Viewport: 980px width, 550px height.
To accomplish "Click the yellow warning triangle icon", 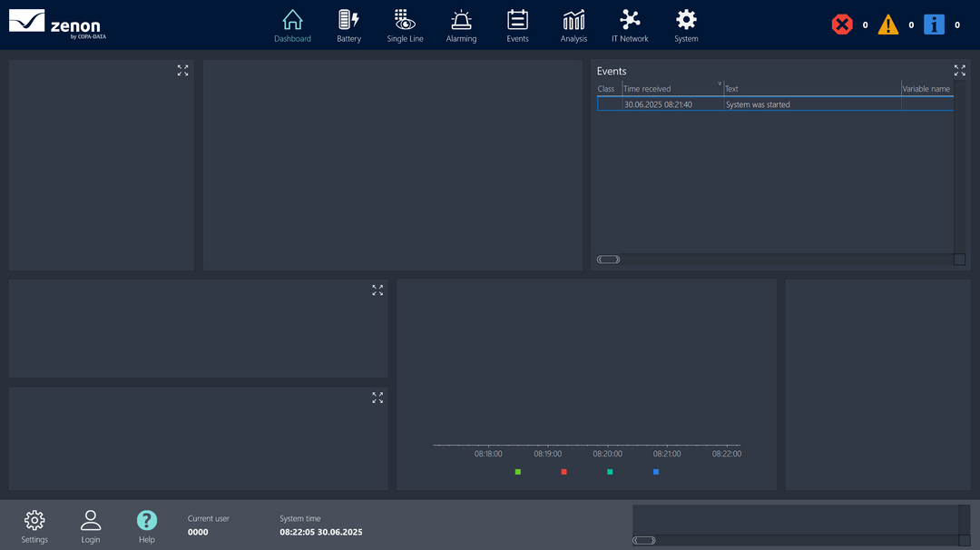I will pos(888,25).
